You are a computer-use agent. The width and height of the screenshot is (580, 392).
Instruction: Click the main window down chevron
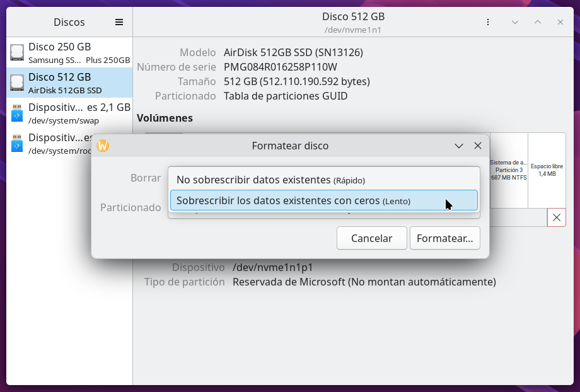515,22
